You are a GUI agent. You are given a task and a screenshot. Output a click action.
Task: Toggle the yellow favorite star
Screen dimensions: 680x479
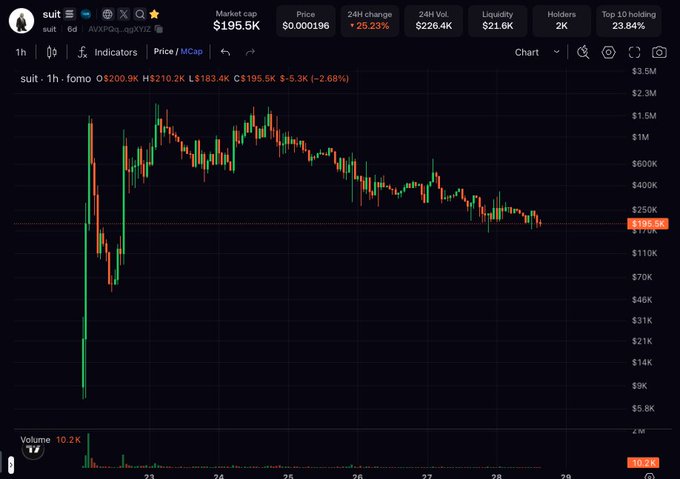[154, 14]
